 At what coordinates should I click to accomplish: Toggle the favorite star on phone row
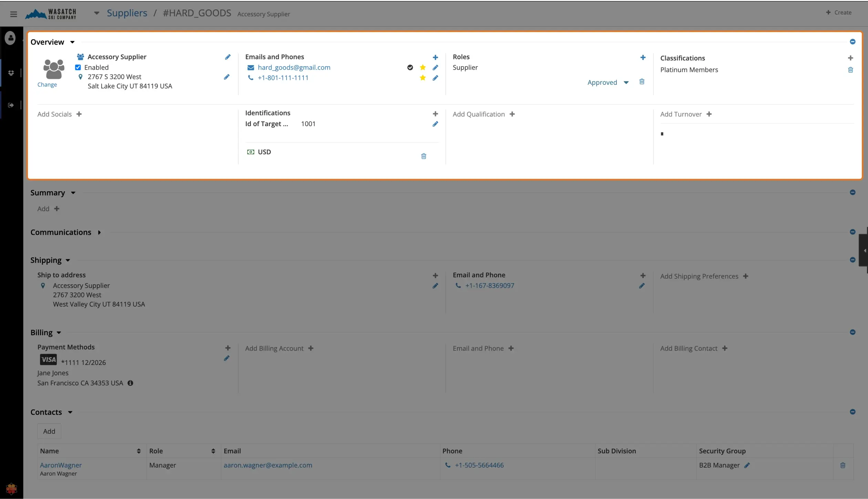[423, 78]
